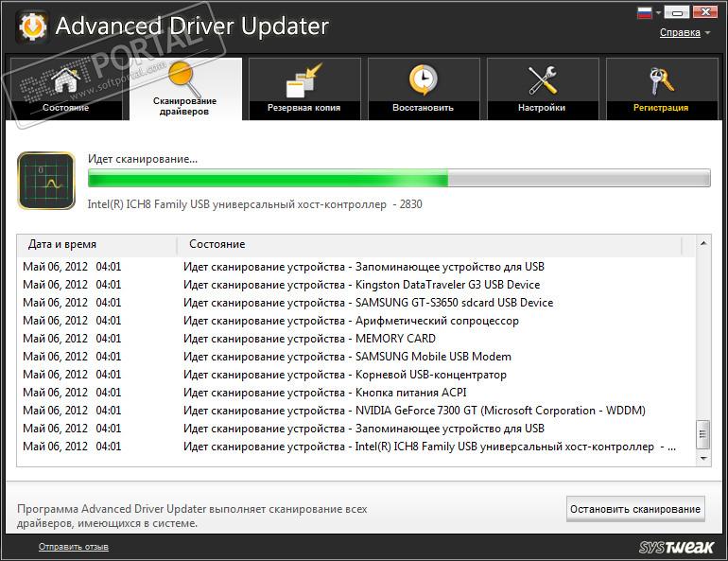Screen dimensions: 728x561
Task: Select the Intel(R) ICH8 Family USB log row
Action: pos(356,447)
